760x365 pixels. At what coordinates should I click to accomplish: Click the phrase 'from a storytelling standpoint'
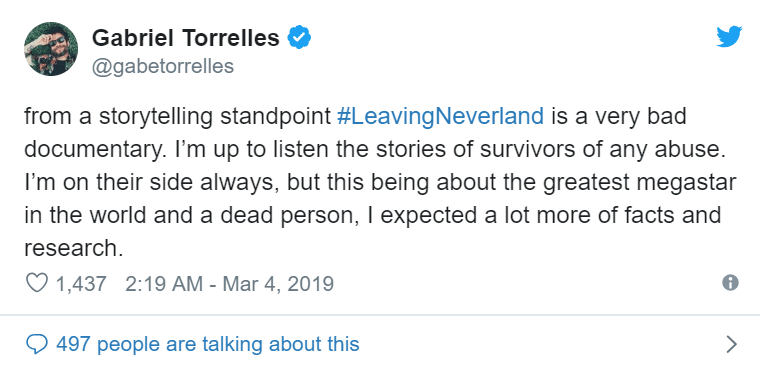coord(177,117)
